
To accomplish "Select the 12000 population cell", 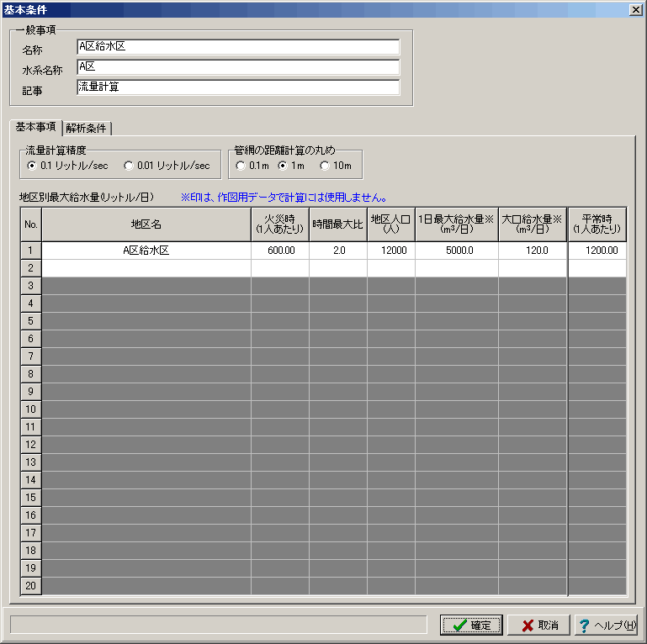I will (x=391, y=251).
